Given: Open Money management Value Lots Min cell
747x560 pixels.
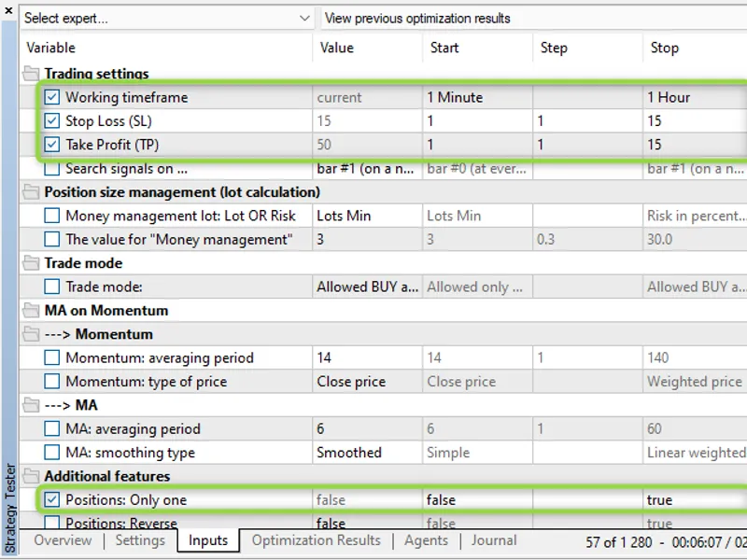Looking at the screenshot, I should (x=368, y=216).
